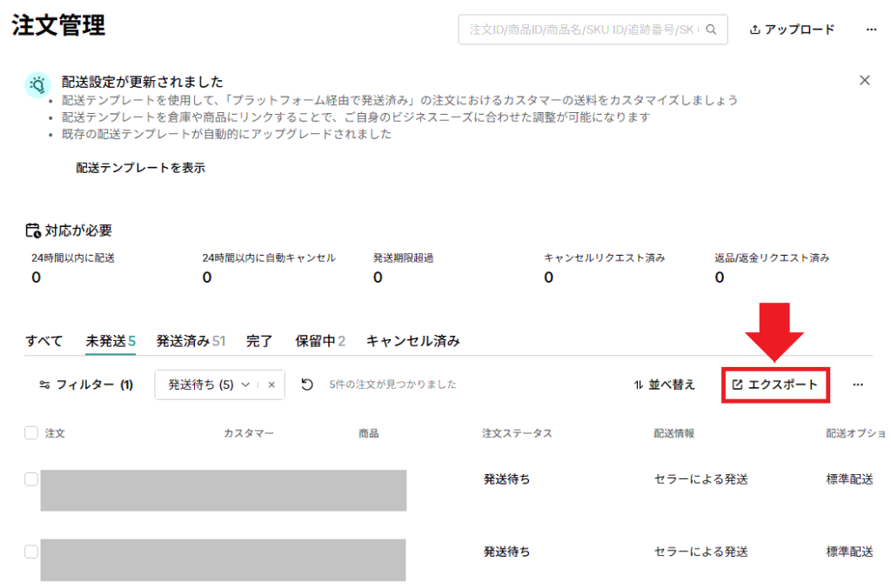Switch to the 発送済み tab
891x588 pixels.
[191, 341]
